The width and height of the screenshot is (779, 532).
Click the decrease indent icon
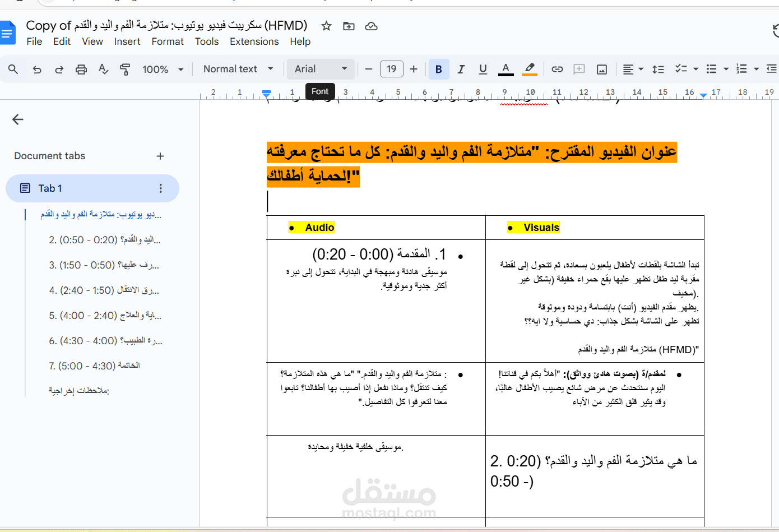point(772,69)
